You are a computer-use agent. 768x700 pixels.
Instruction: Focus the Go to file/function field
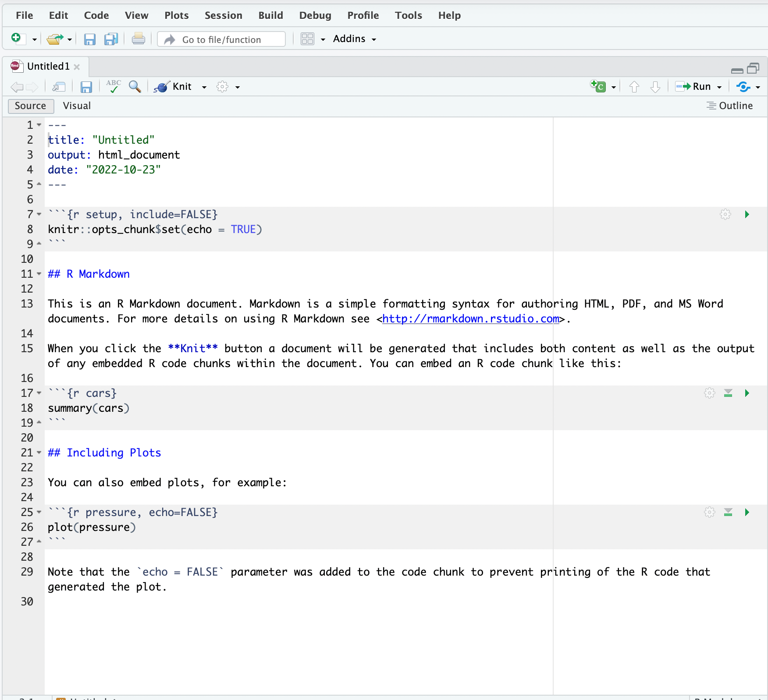pyautogui.click(x=221, y=39)
